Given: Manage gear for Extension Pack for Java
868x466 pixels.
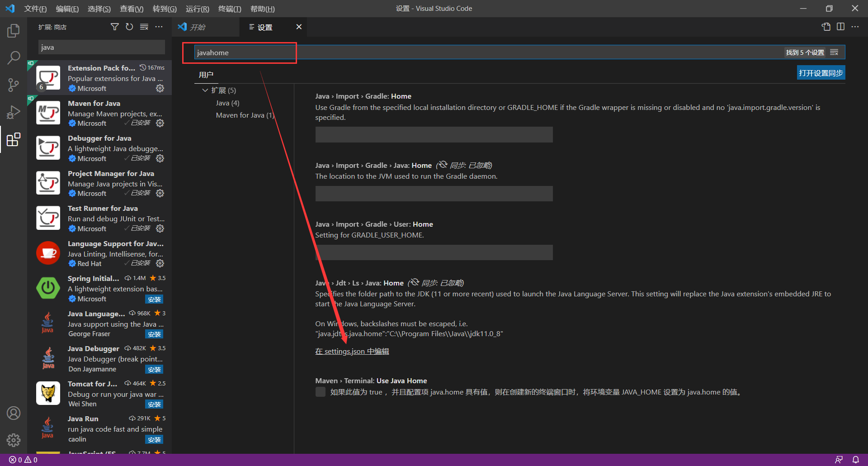Looking at the screenshot, I should (160, 88).
